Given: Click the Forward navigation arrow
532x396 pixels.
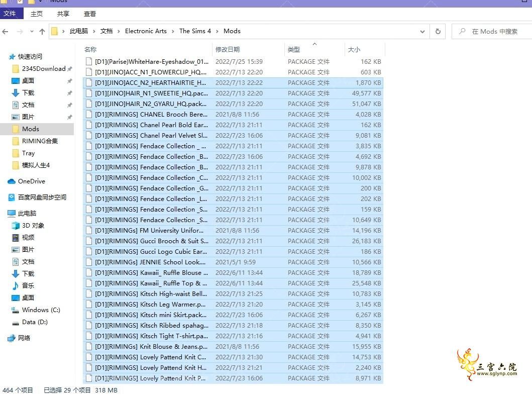Looking at the screenshot, I should click(x=20, y=32).
